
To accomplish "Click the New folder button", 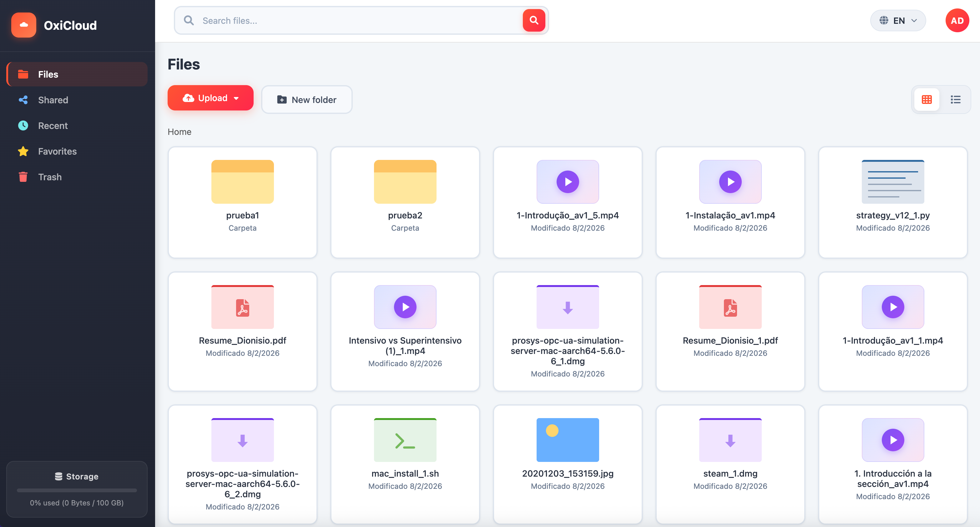I will (307, 100).
